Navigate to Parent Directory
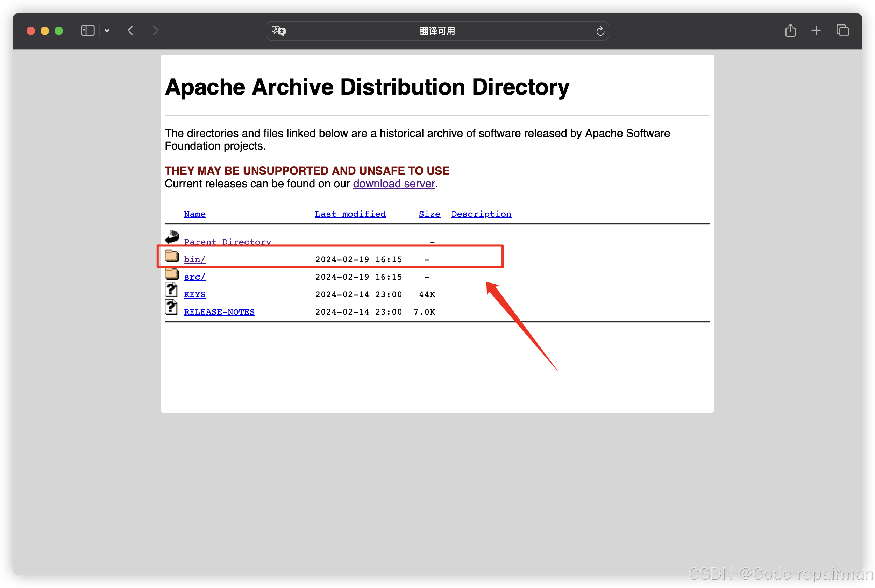The height and width of the screenshot is (588, 875). (x=227, y=242)
